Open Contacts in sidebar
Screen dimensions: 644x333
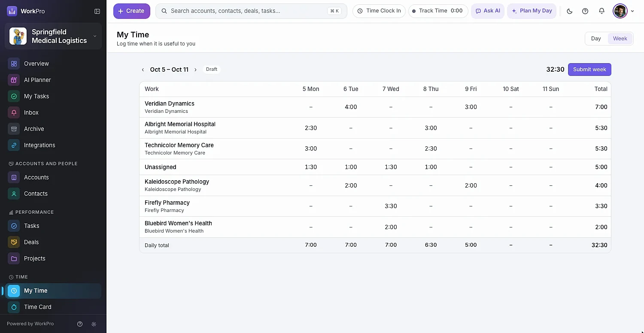[54, 194]
